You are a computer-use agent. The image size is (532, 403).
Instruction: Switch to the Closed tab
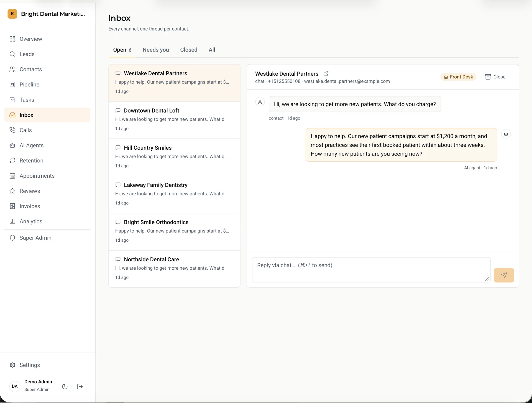point(189,50)
